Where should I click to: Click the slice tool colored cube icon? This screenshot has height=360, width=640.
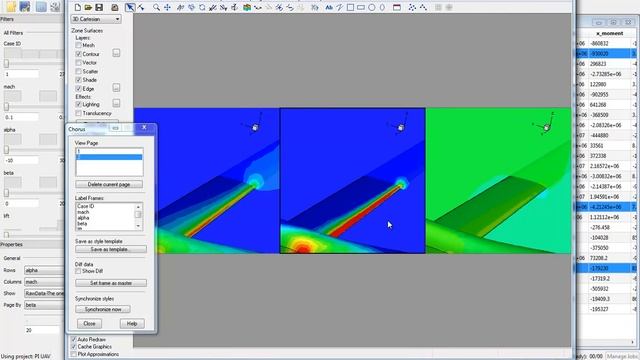point(247,7)
